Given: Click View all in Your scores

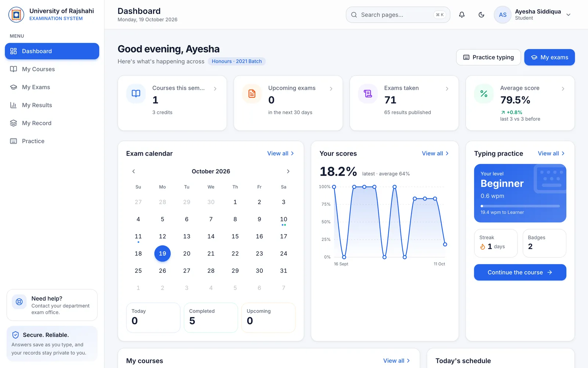Looking at the screenshot, I should pos(435,153).
